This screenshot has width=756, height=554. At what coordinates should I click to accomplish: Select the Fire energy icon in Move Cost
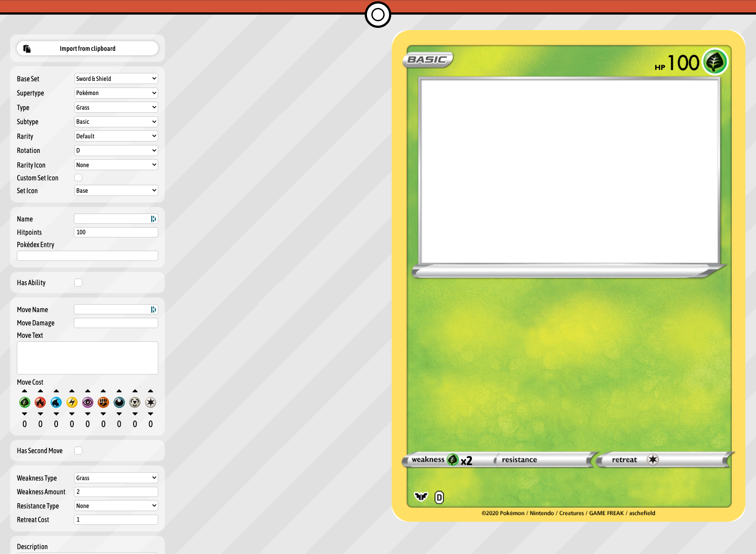[x=40, y=402]
